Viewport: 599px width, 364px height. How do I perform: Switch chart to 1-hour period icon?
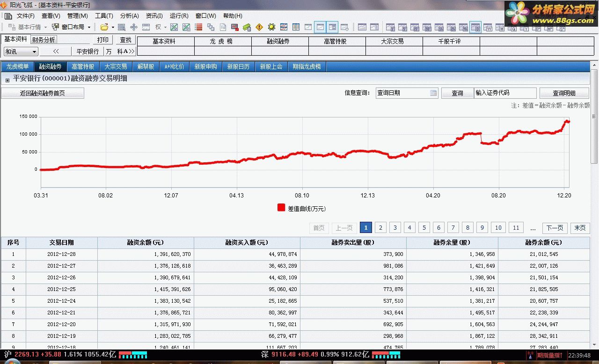(438, 27)
